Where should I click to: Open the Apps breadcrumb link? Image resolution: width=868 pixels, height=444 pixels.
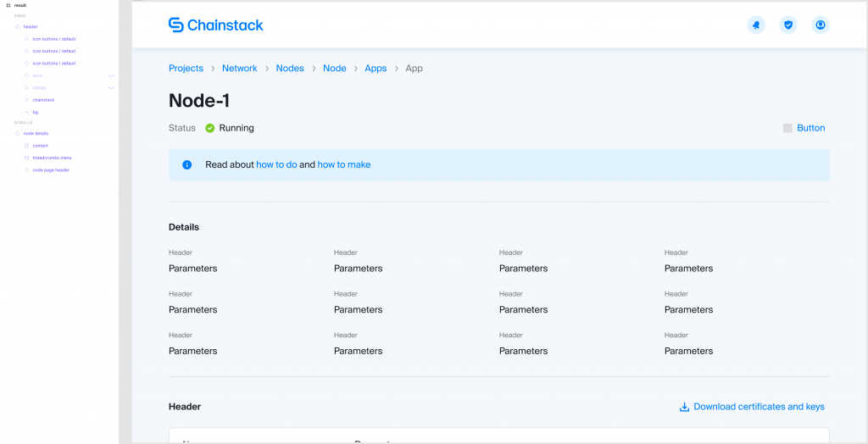(x=376, y=68)
